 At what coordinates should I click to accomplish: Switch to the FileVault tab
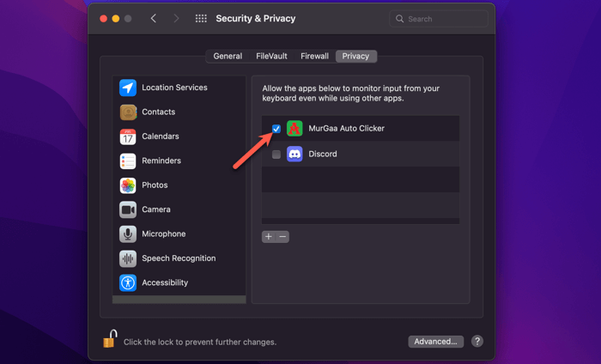click(x=271, y=57)
